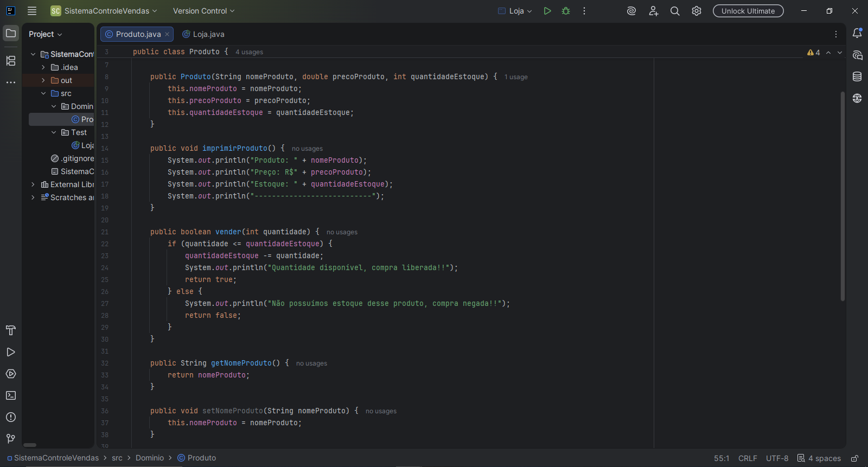The height and width of the screenshot is (467, 868).
Task: Run the Loja configuration
Action: pos(547,11)
